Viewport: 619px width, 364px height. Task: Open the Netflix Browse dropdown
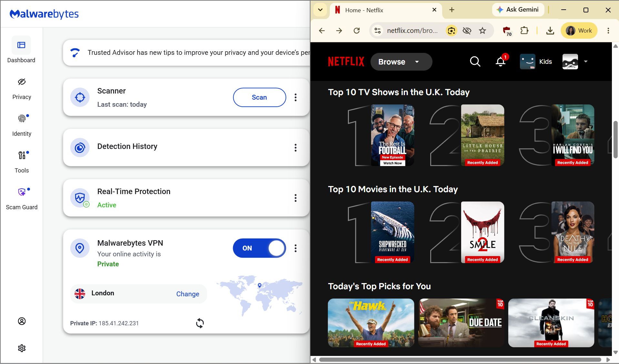(x=401, y=62)
